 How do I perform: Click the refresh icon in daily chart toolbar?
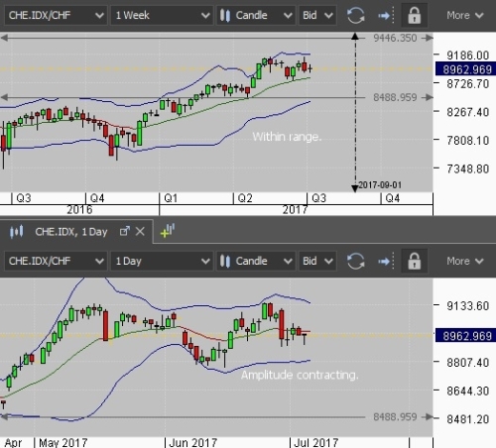point(355,262)
